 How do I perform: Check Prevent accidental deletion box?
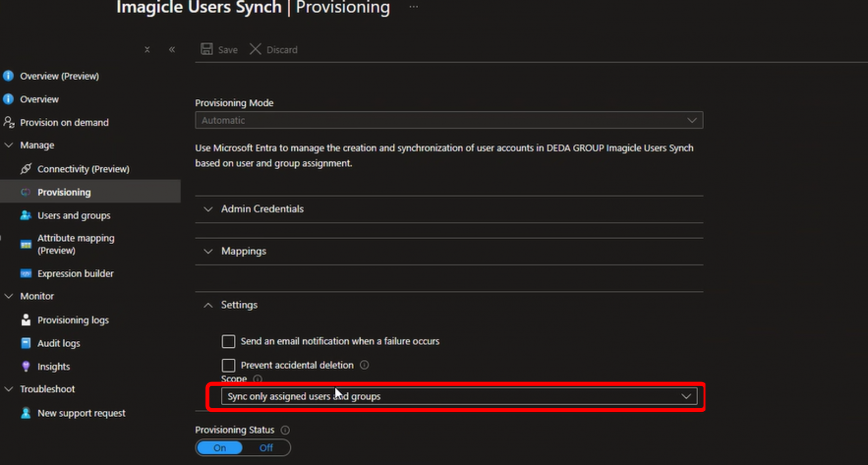tap(228, 365)
